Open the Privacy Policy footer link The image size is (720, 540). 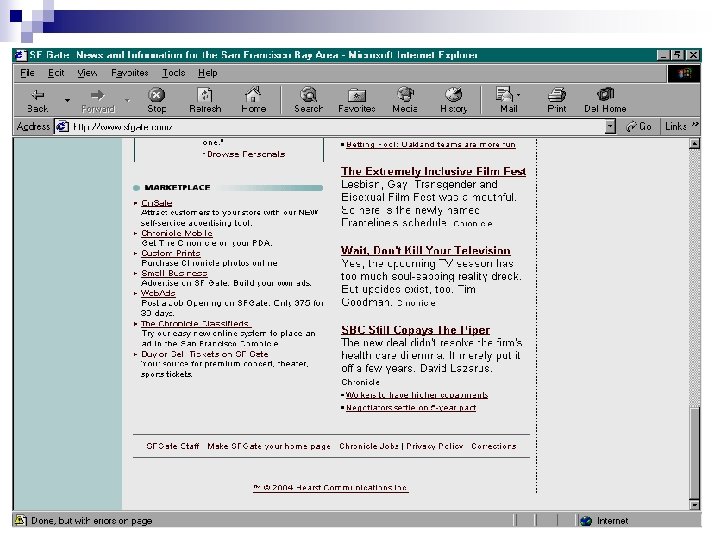(434, 446)
